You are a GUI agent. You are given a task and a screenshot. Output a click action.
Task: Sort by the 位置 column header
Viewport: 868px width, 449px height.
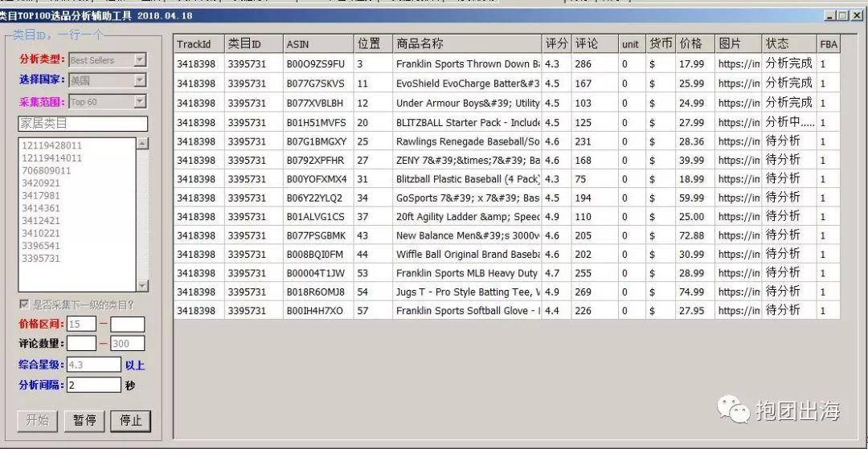(x=373, y=44)
